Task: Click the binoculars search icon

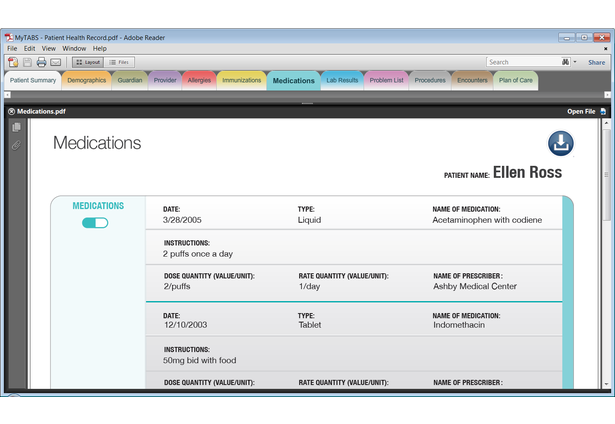Action: pos(565,62)
